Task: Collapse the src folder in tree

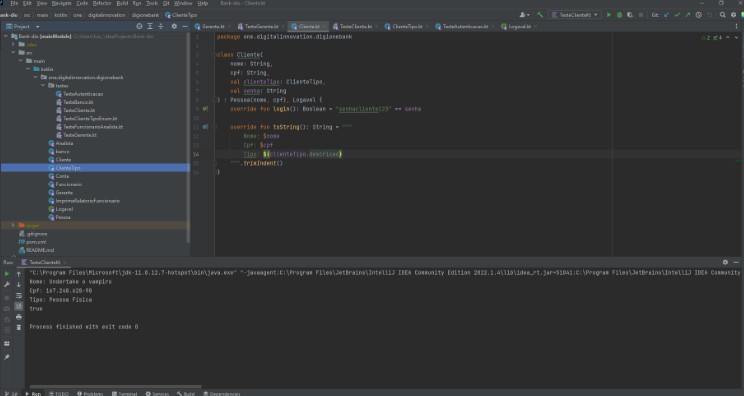Action: 13,53
